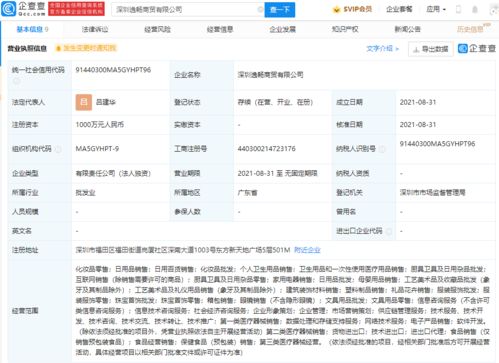Expand the 应用 dropdown menu
499x363 pixels.
click(436, 9)
